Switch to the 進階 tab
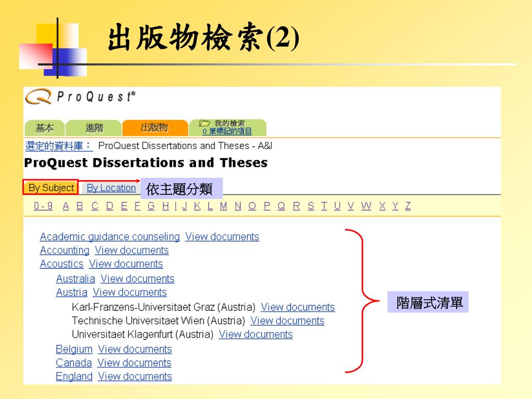Image resolution: width=532 pixels, height=399 pixels. coord(94,128)
